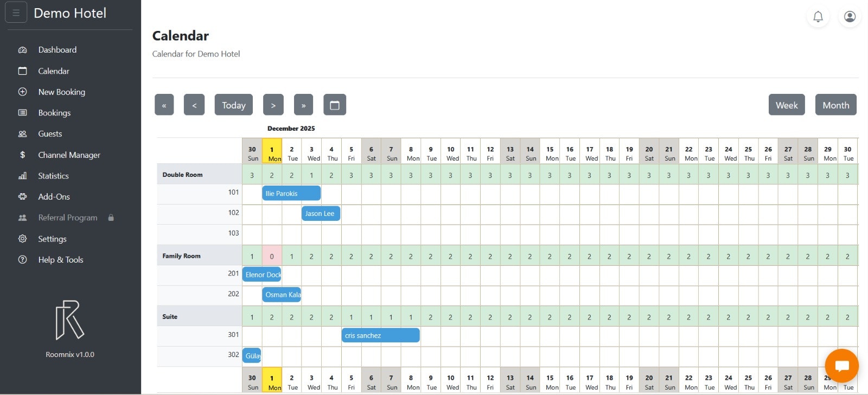Click the Today button
The width and height of the screenshot is (868, 395).
click(233, 105)
